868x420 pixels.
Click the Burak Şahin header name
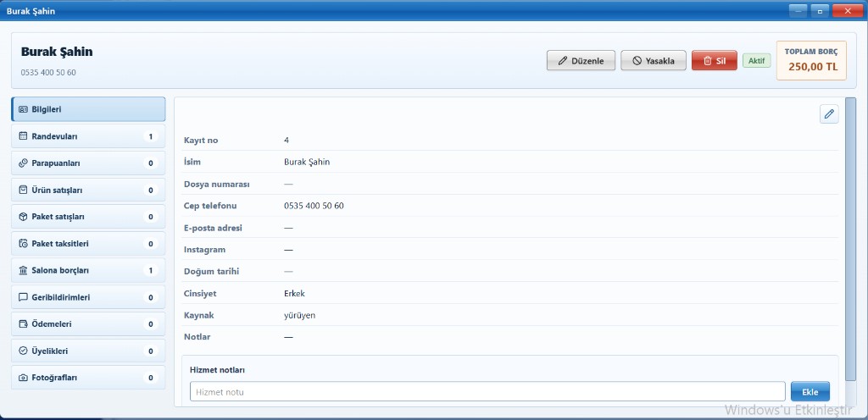tap(57, 52)
